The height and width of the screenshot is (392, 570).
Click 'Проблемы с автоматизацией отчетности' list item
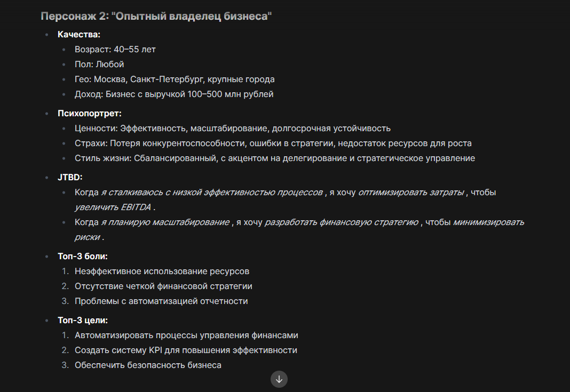pyautogui.click(x=161, y=301)
